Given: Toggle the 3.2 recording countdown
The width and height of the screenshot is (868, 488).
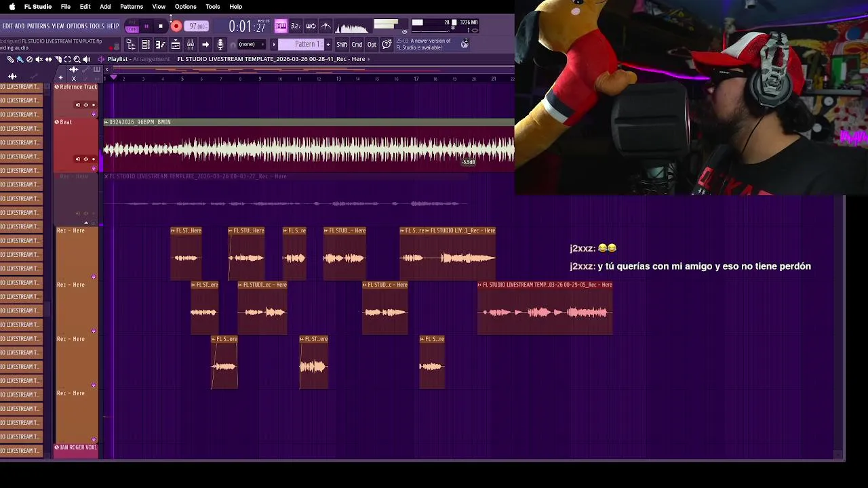Looking at the screenshot, I should pos(296,26).
